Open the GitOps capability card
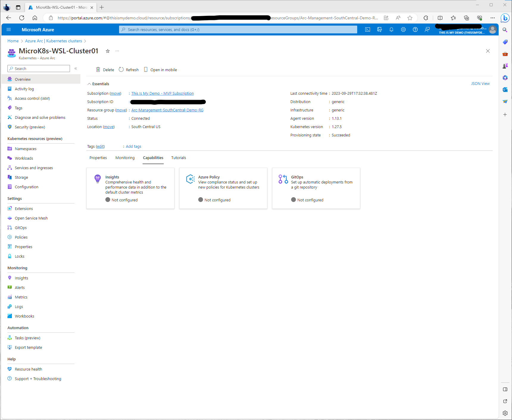 [316, 188]
